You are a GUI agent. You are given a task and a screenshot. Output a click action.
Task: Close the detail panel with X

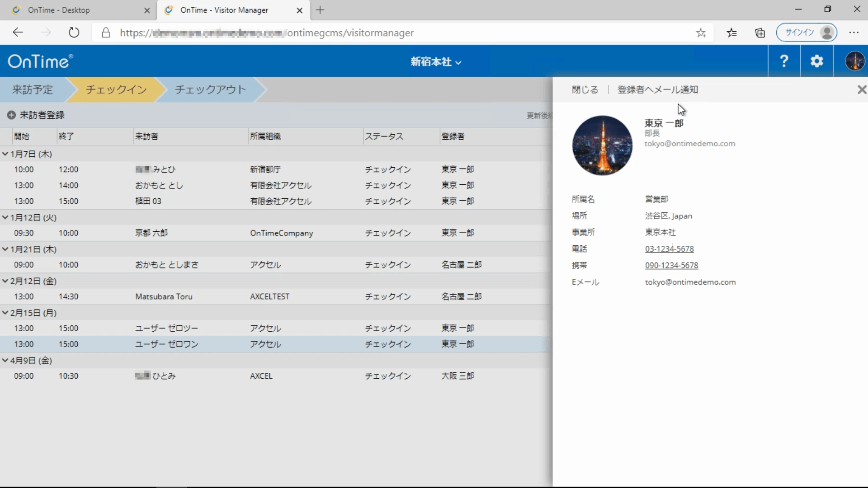pos(862,89)
